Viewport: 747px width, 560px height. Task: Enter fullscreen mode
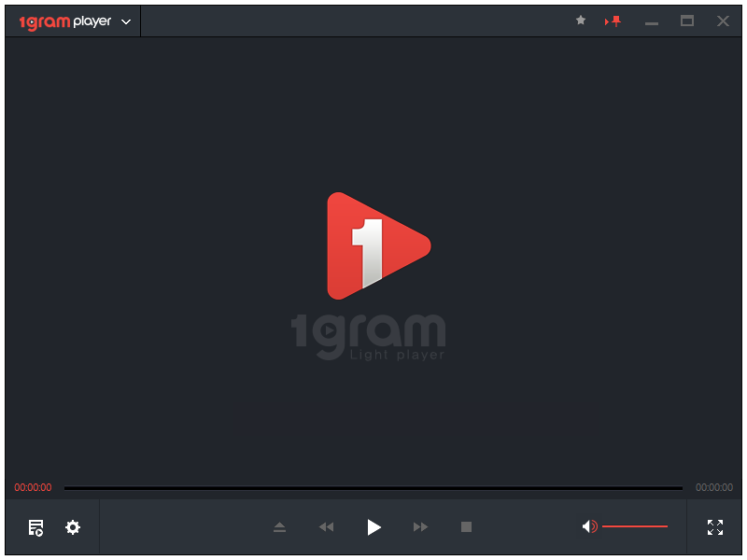[x=715, y=527]
